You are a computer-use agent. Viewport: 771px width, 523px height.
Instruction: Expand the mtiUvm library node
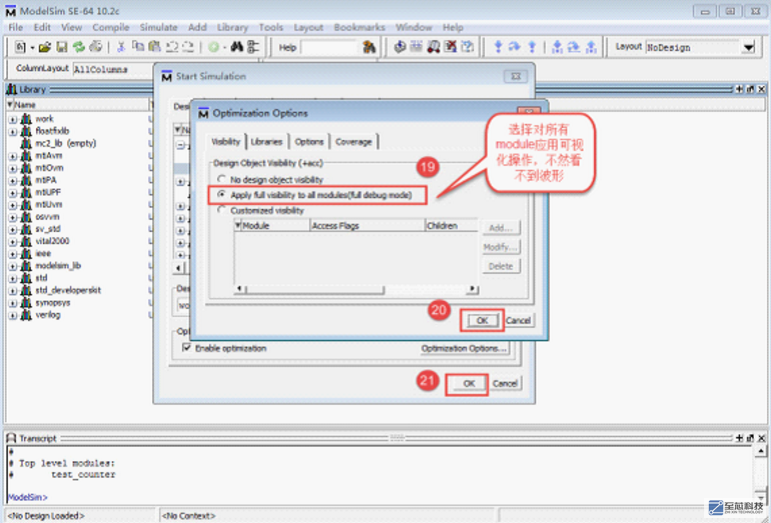coord(13,204)
